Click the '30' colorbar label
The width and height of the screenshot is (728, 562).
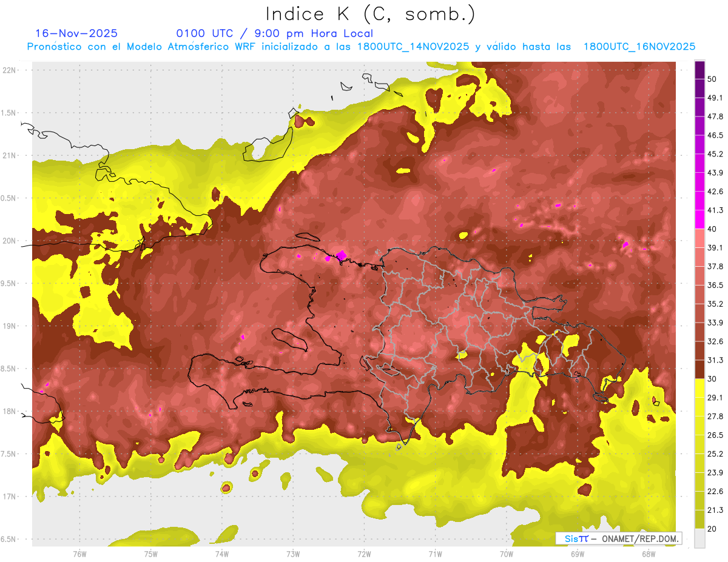point(713,379)
